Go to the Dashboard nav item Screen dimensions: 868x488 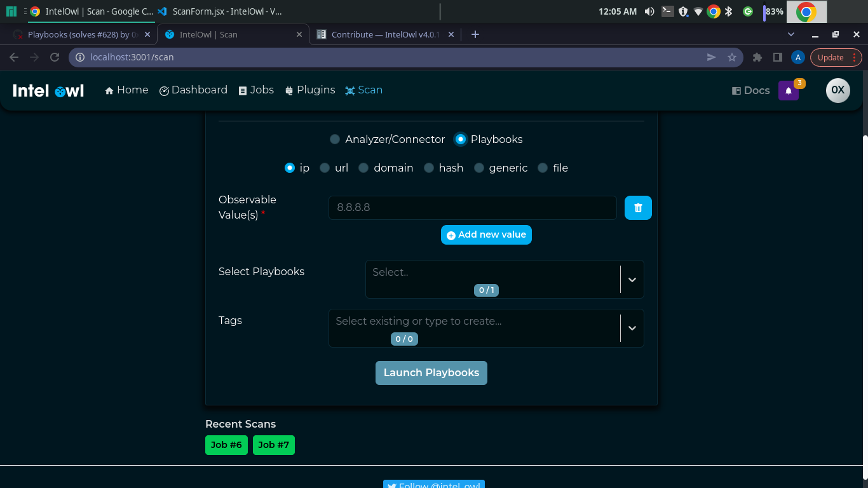193,90
